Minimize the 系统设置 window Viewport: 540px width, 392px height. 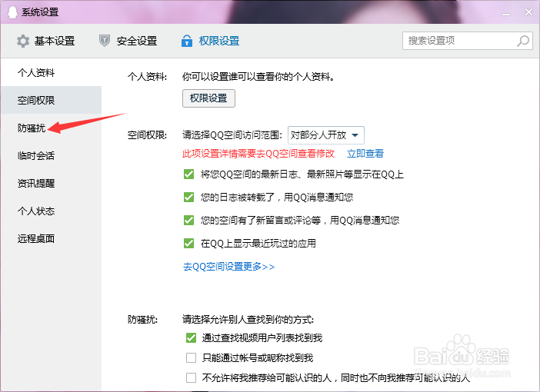[506, 13]
